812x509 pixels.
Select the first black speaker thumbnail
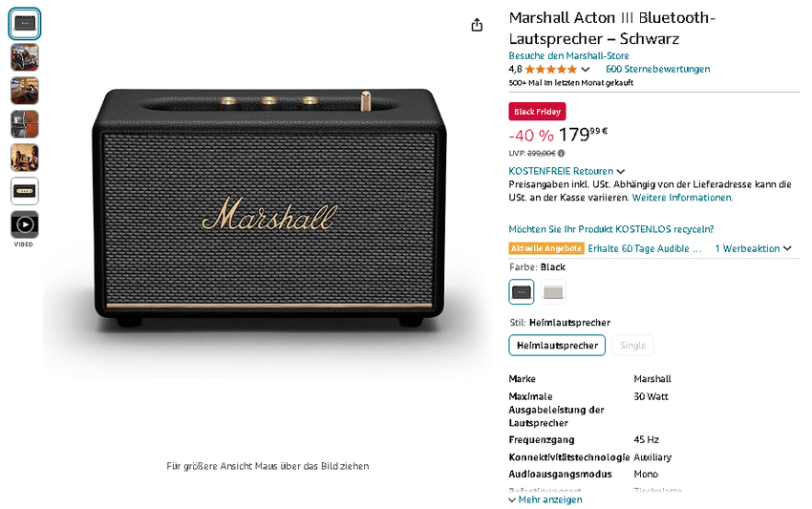[25, 23]
